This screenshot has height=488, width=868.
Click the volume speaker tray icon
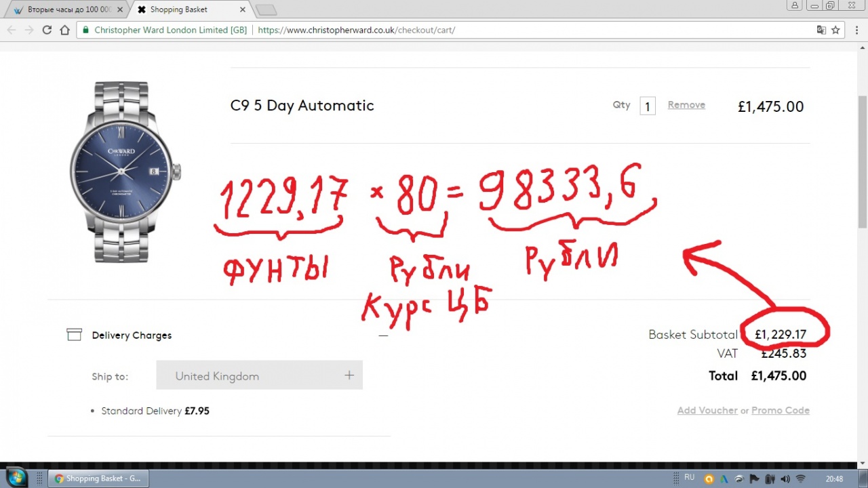pos(785,479)
